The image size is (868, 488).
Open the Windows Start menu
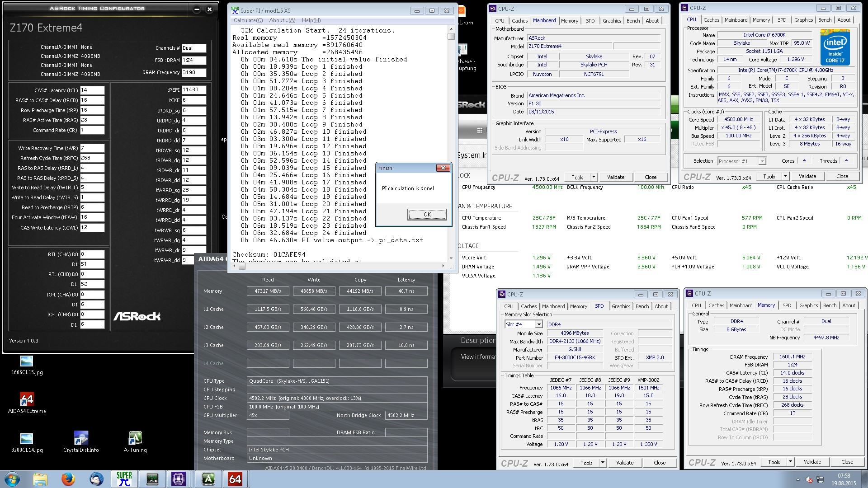pyautogui.click(x=12, y=479)
